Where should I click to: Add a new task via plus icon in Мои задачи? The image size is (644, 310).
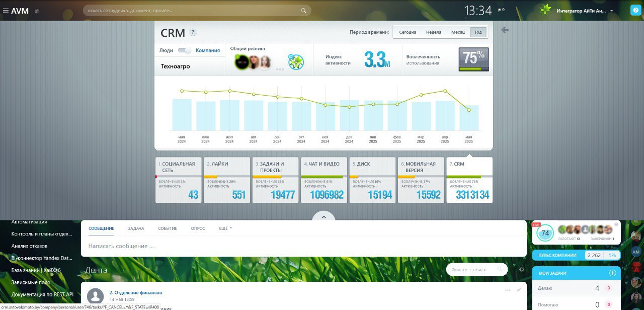tap(613, 273)
